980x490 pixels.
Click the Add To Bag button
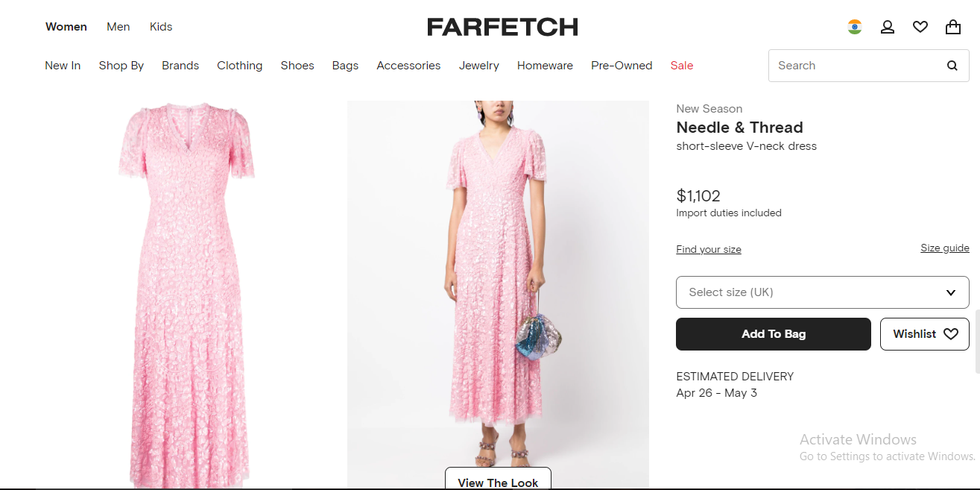click(773, 334)
